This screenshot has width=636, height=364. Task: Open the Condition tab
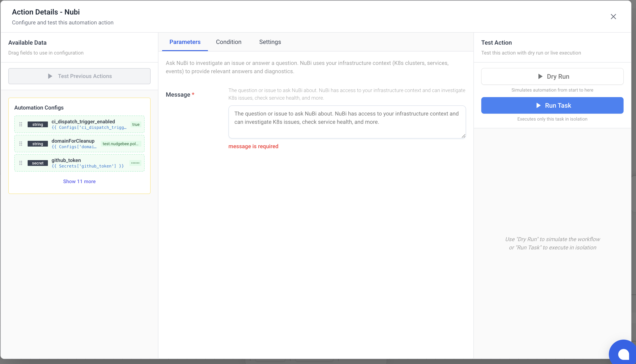click(x=229, y=42)
